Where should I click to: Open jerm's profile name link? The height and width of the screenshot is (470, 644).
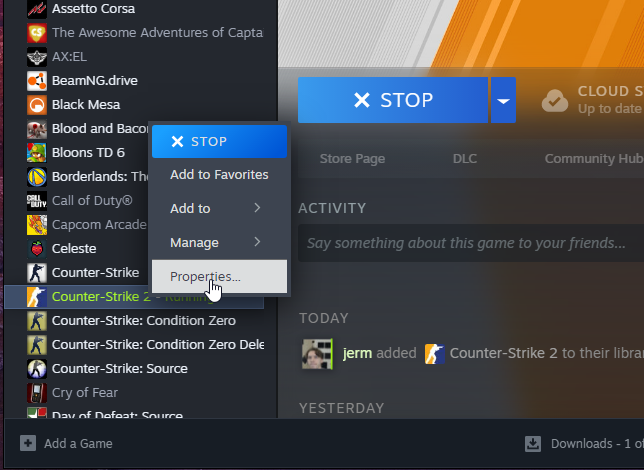point(357,353)
